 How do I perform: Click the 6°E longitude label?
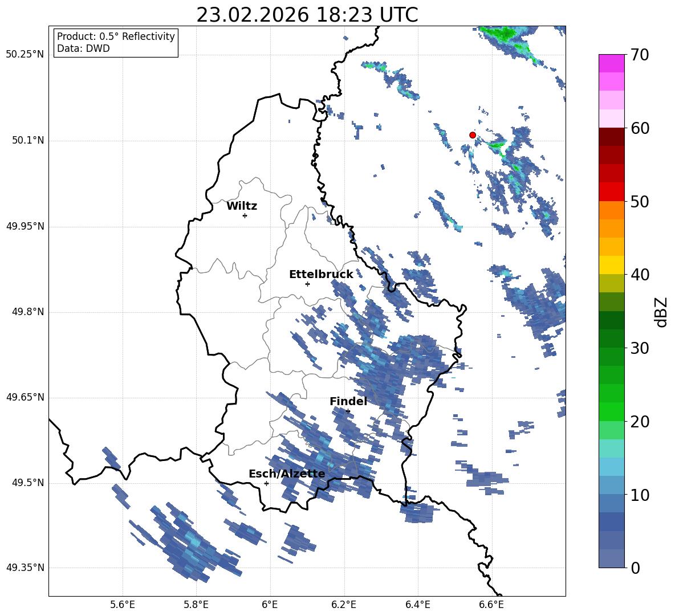pyautogui.click(x=270, y=605)
